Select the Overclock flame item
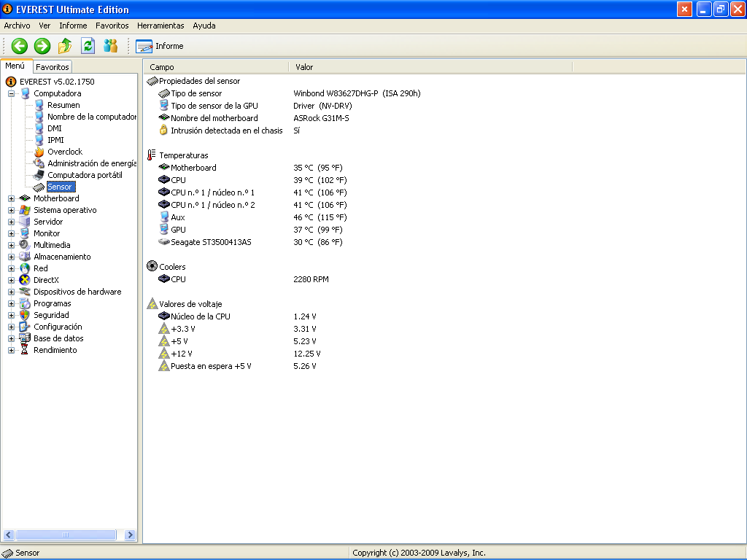747x560 pixels. tap(64, 152)
